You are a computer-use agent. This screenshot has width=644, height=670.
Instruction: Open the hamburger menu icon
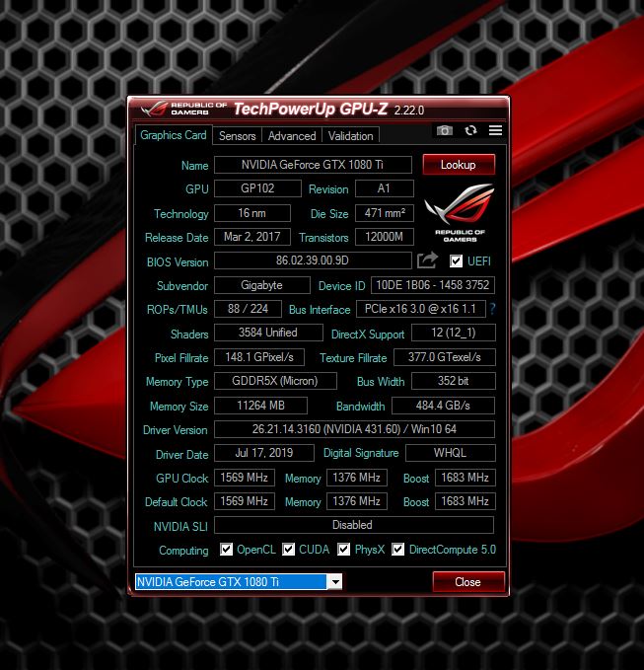coord(495,130)
